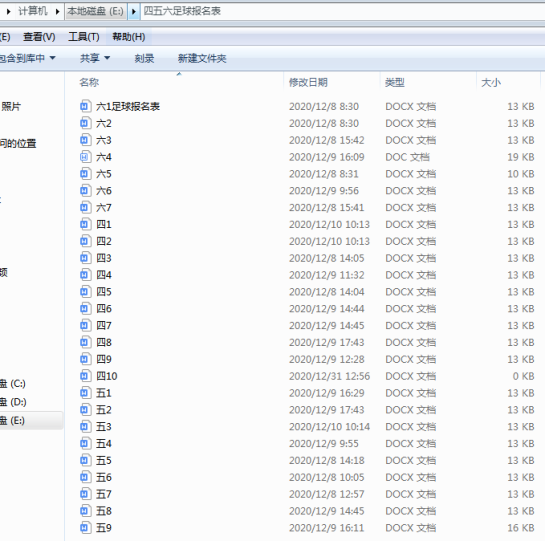This screenshot has width=546, height=542.
Task: Click the 0 KB size cell
Action: tap(523, 376)
